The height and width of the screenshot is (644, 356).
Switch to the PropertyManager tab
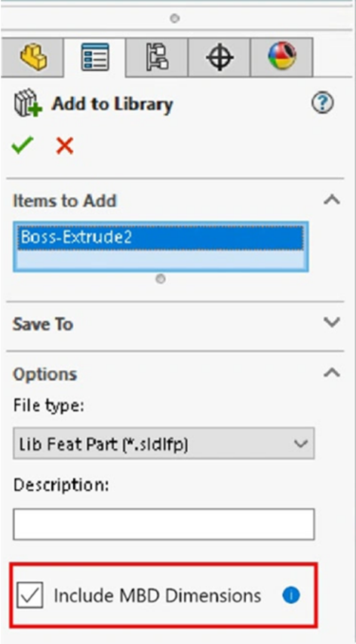tap(95, 57)
